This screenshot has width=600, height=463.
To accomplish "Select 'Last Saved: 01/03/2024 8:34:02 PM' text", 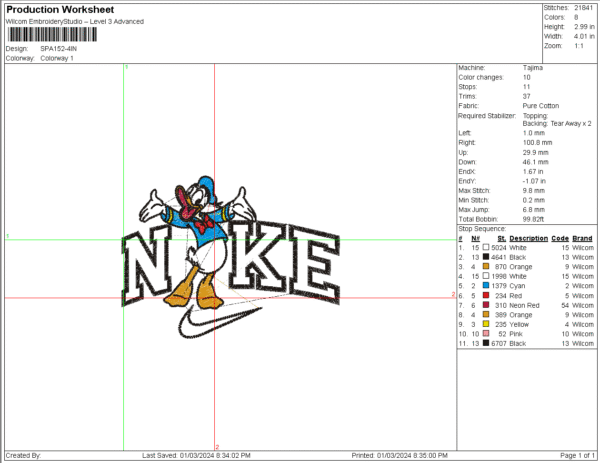I will click(x=196, y=456).
